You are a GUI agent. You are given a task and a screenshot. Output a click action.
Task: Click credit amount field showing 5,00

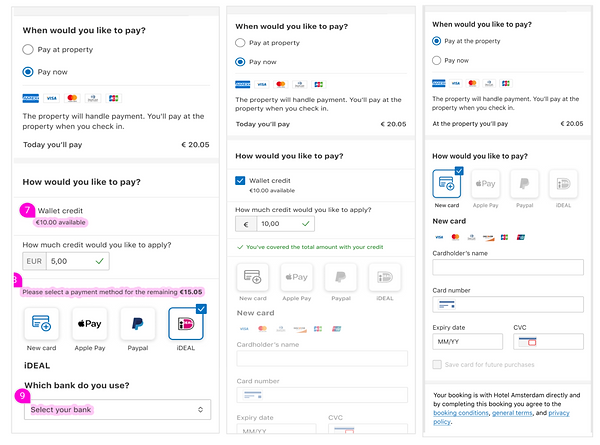point(78,261)
